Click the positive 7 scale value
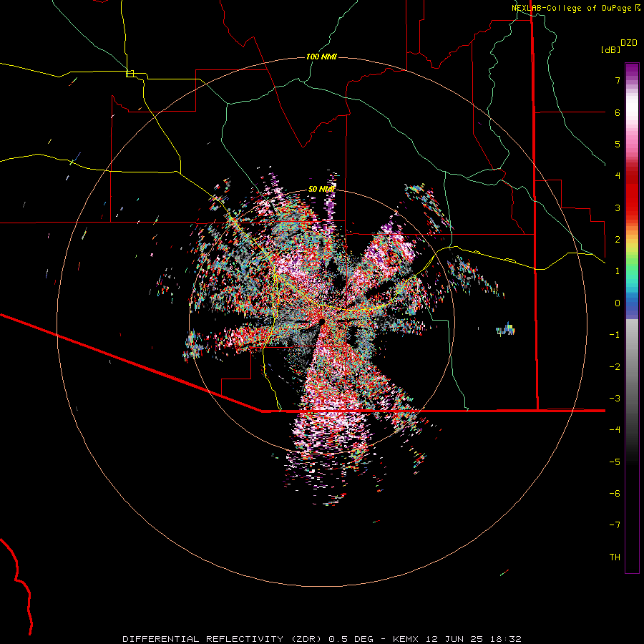 [618, 80]
